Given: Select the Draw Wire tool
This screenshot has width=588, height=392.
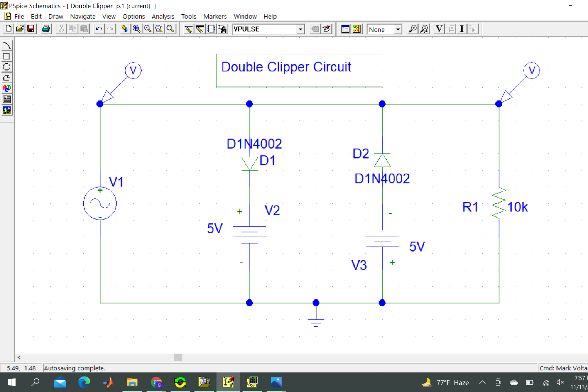Looking at the screenshot, I should click(188, 29).
